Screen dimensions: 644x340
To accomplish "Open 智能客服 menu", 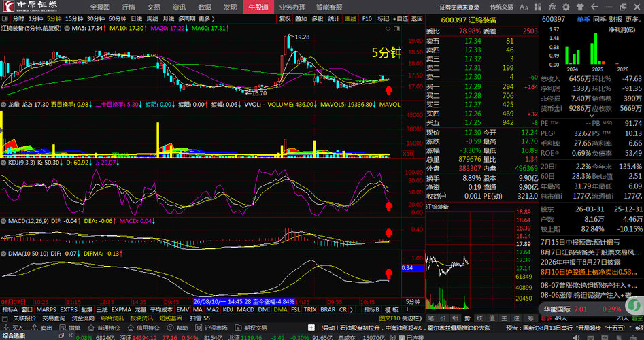I will [329, 7].
